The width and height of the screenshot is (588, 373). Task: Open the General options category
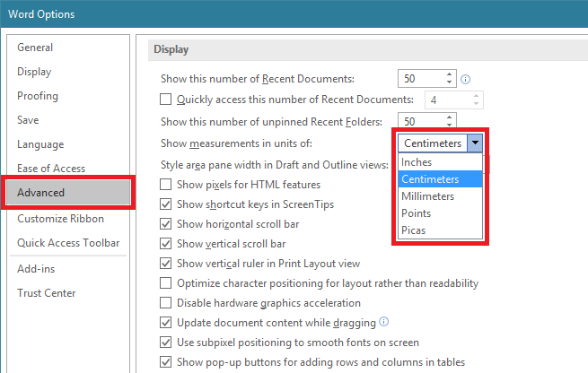35,48
